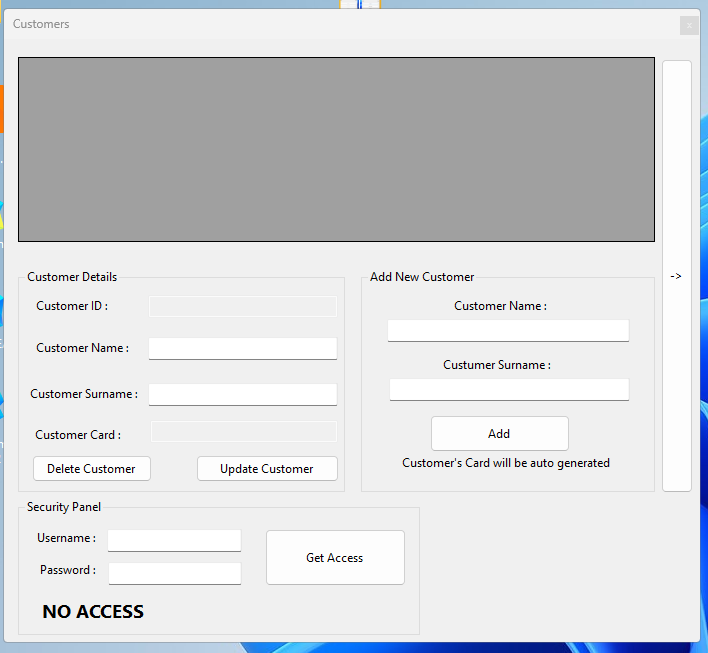This screenshot has height=653, width=708.
Task: Click the tall arrow panel button
Action: click(676, 276)
